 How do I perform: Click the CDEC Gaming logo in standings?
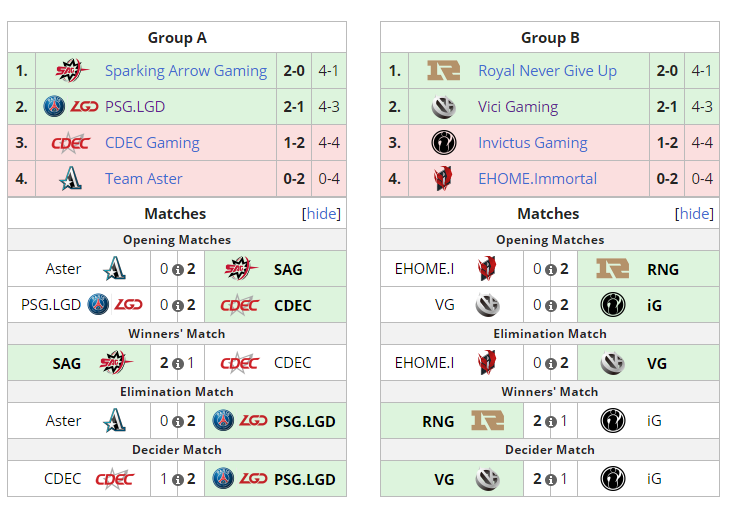(71, 143)
